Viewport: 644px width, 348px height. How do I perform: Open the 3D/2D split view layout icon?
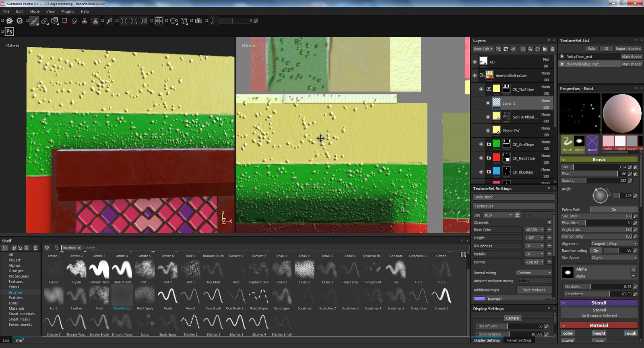point(159,21)
